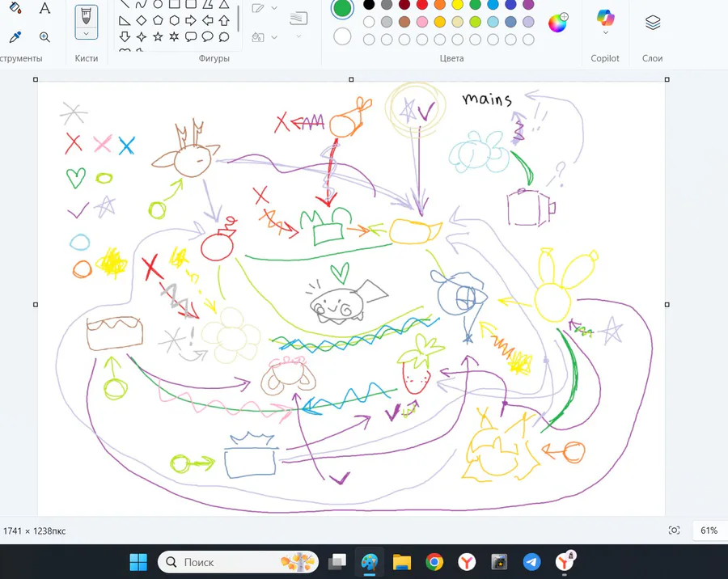Viewport: 728px width, 579px height.
Task: Open Task View on the taskbar
Action: 337,562
